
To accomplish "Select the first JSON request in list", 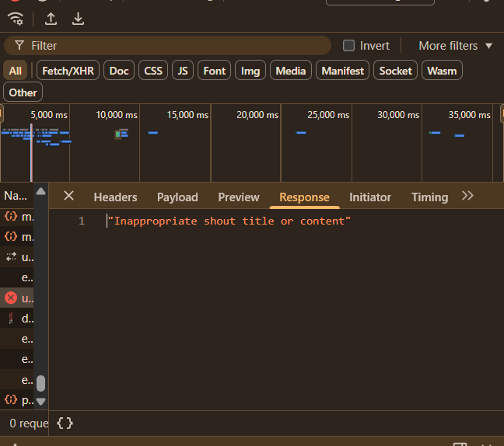I will 19,216.
